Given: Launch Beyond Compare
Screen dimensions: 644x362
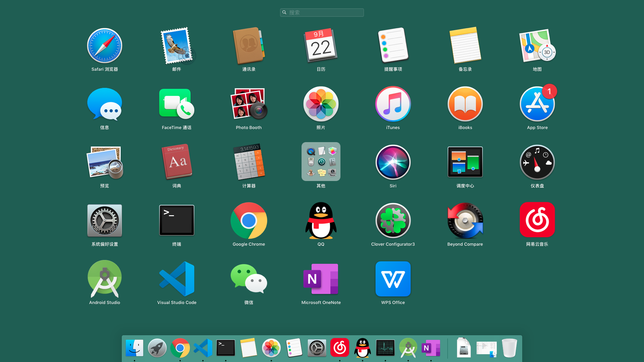Looking at the screenshot, I should [x=465, y=221].
